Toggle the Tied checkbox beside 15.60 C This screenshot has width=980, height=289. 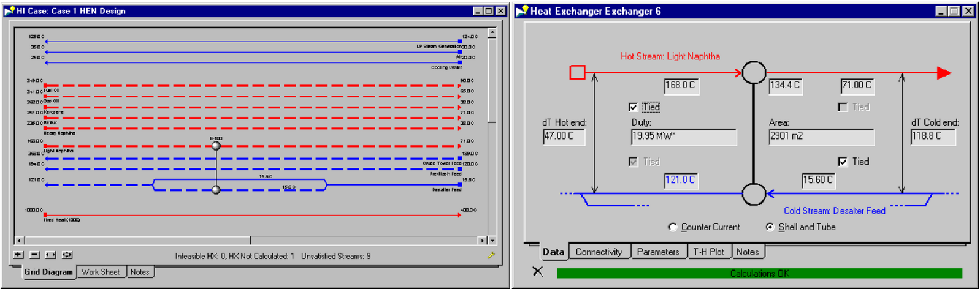pos(843,162)
